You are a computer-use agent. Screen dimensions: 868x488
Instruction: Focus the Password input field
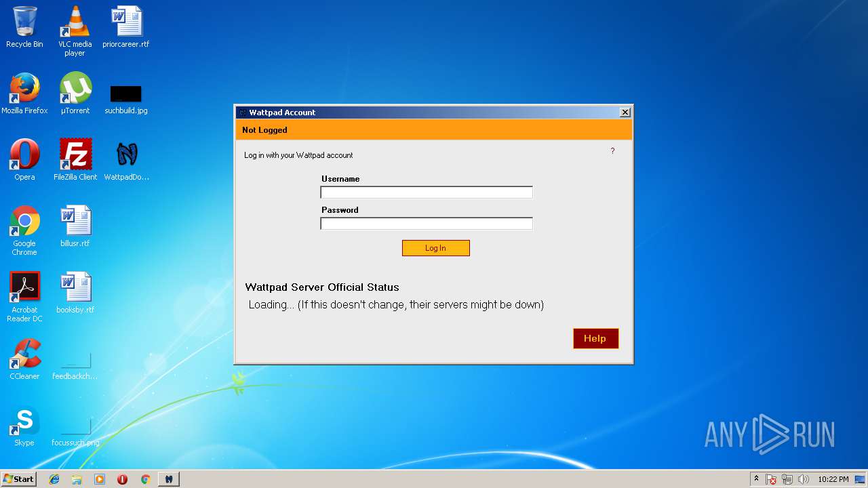427,224
